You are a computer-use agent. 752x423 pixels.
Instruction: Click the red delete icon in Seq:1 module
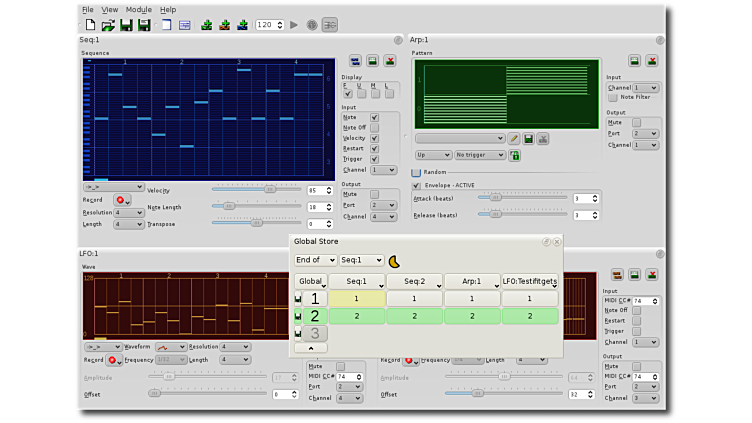pyautogui.click(x=389, y=61)
